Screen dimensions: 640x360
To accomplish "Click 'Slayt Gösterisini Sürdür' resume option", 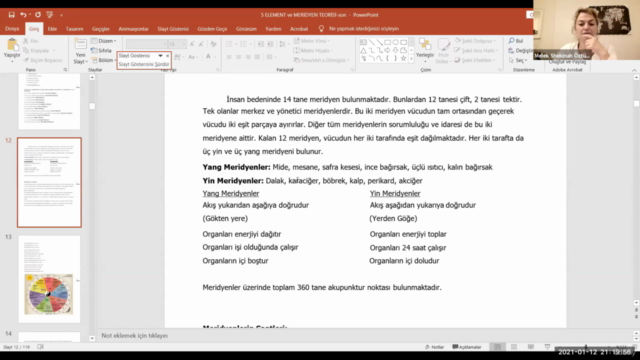I will [144, 64].
